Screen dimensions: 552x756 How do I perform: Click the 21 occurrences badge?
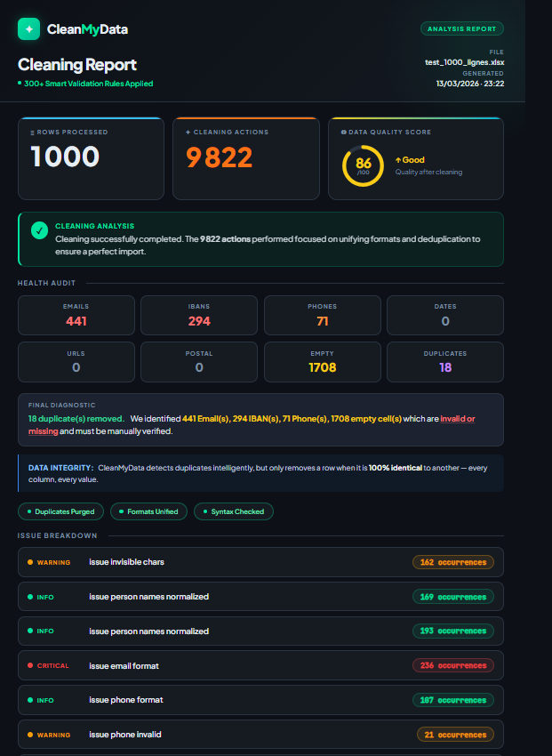click(x=455, y=735)
